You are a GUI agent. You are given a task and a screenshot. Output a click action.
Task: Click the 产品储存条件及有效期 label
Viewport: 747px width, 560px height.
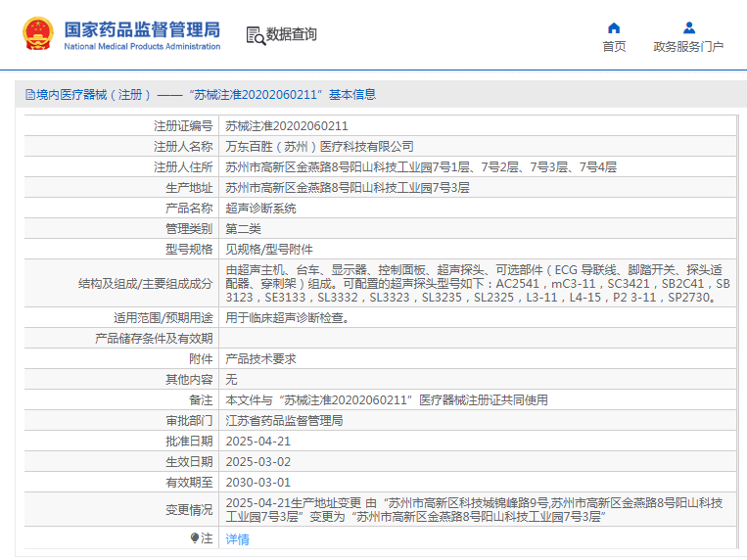[x=154, y=339]
